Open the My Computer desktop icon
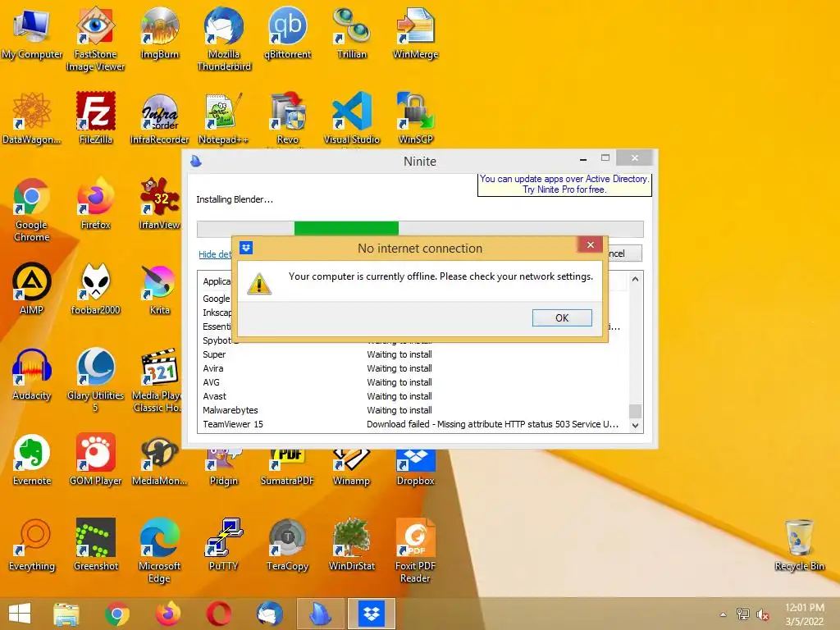This screenshot has height=630, width=840. [x=32, y=33]
